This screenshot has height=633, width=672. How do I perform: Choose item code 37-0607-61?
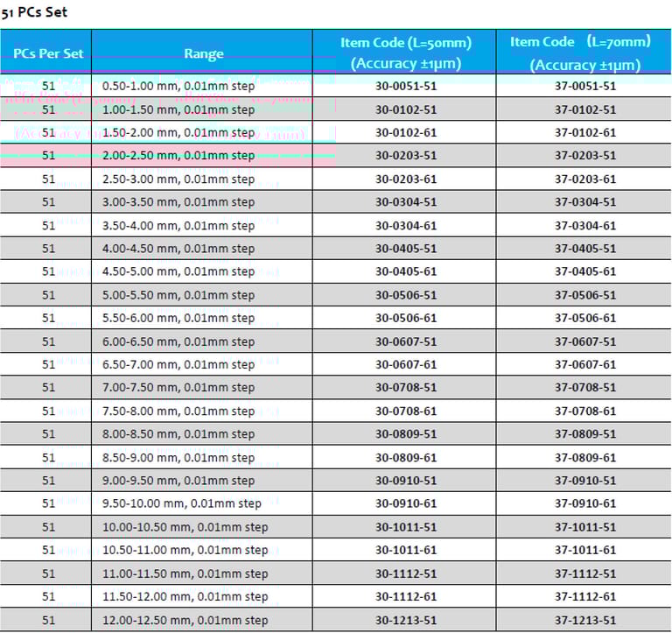(x=584, y=364)
